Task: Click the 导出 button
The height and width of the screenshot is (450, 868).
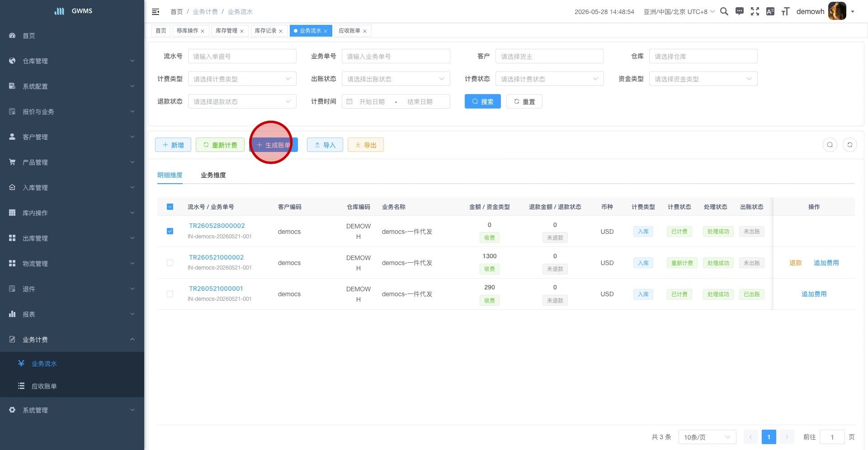Action: [366, 145]
